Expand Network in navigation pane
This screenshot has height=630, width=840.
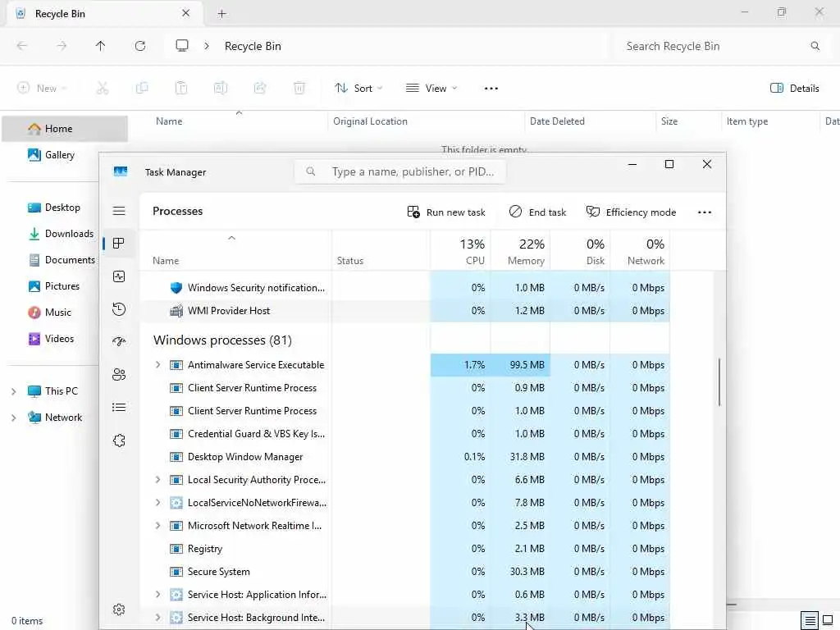(13, 418)
